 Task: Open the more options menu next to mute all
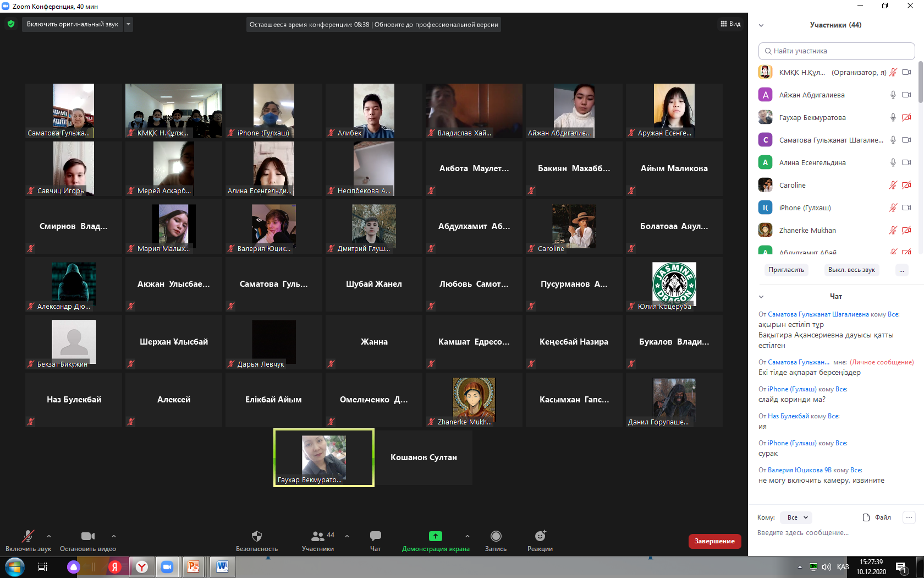[901, 270]
